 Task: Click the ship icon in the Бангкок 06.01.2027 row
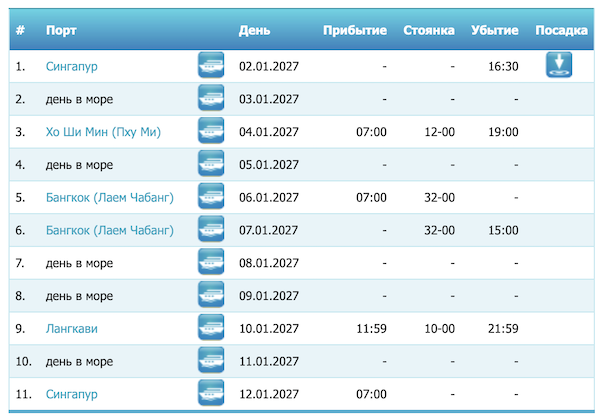pos(210,197)
